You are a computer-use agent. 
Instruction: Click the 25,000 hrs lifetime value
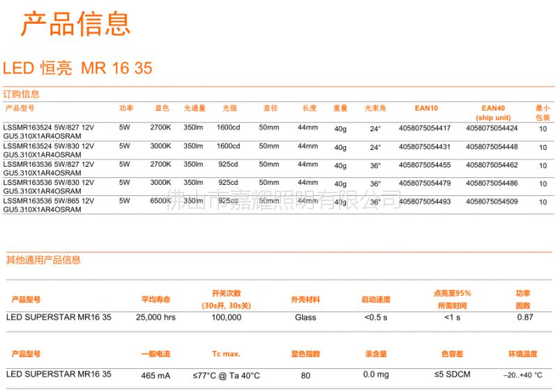pyautogui.click(x=156, y=317)
